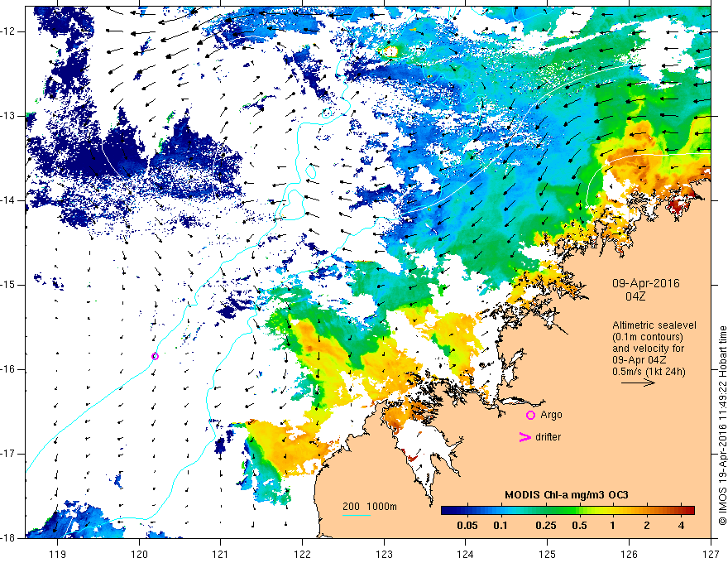Viewport: 728px width, 563px height.
Task: Click the longitude axis label '120'
Action: tap(139, 554)
